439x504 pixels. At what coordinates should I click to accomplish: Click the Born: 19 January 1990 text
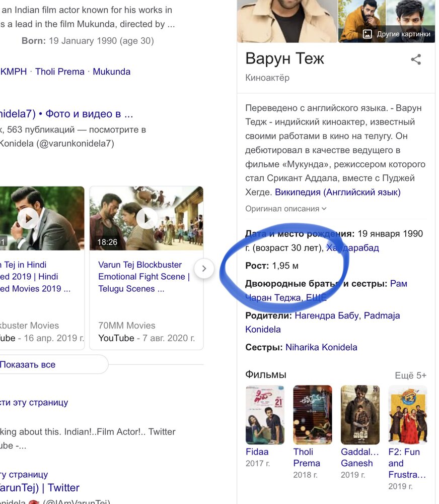click(88, 41)
